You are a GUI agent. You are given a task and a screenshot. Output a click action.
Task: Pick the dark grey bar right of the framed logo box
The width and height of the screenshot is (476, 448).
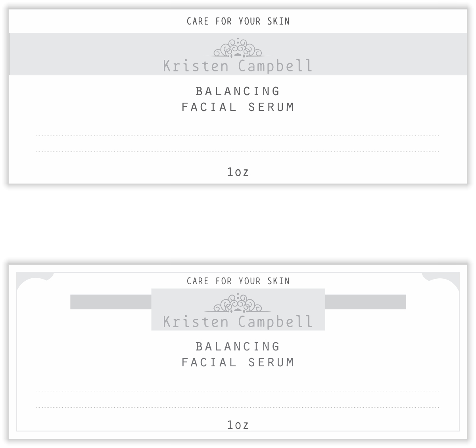click(x=365, y=302)
